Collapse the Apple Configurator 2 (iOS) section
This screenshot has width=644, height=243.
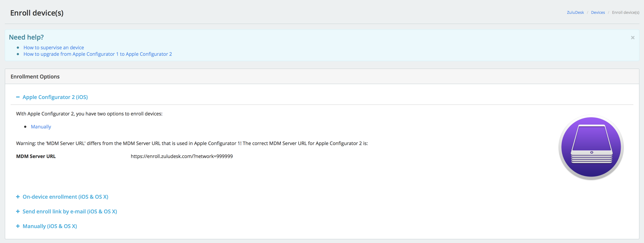click(x=52, y=97)
